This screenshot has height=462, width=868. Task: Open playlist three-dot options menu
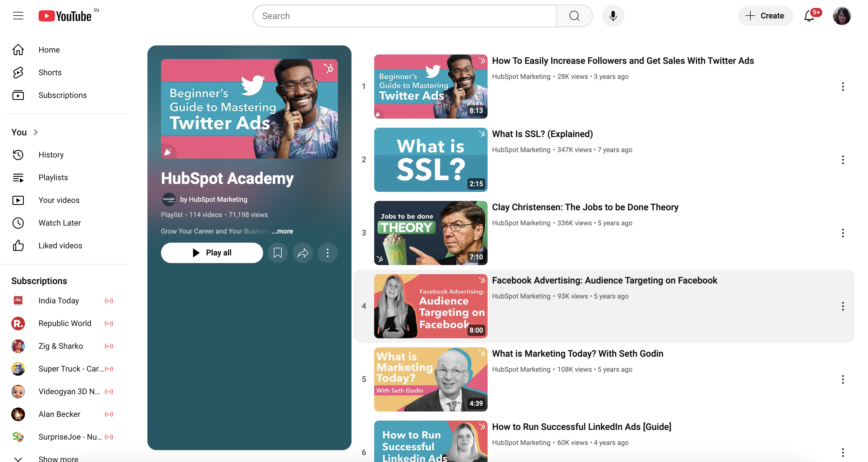coord(327,253)
